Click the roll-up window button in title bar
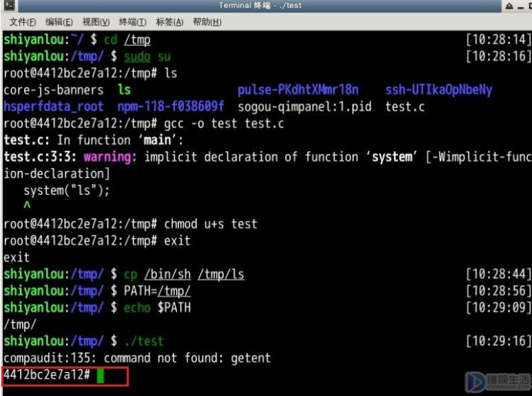 [509, 6]
